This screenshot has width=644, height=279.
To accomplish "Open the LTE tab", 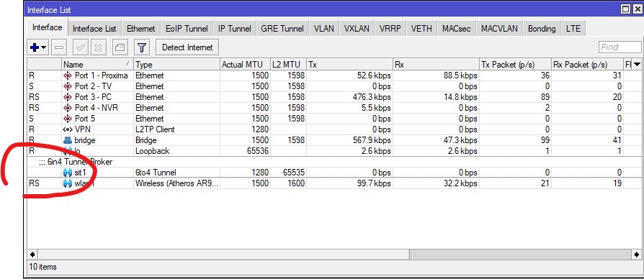I will 573,29.
